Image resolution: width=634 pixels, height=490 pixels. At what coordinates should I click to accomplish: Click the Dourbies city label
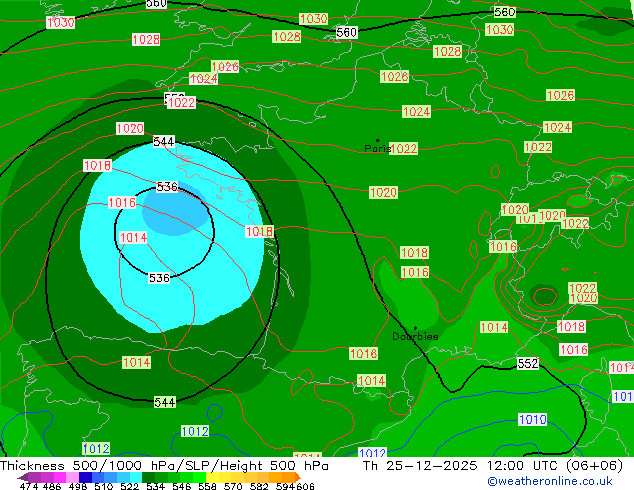point(415,336)
